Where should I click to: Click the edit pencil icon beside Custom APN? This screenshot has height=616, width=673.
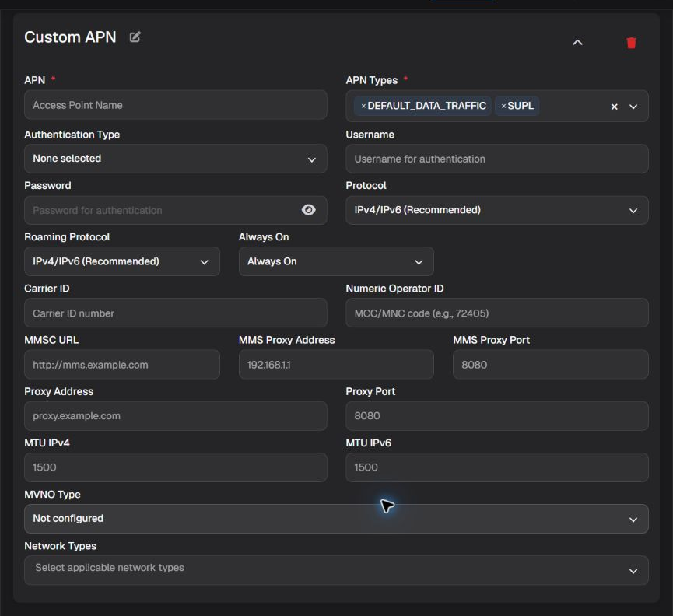(135, 37)
